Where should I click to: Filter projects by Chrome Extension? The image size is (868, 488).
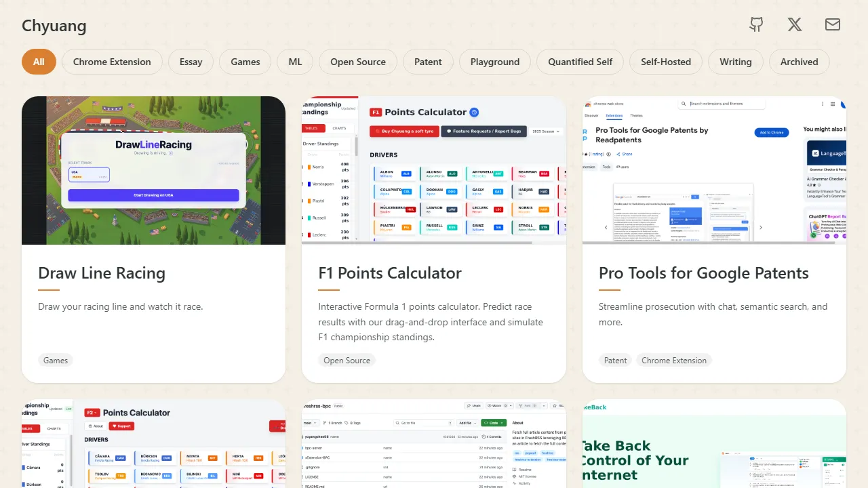point(112,62)
